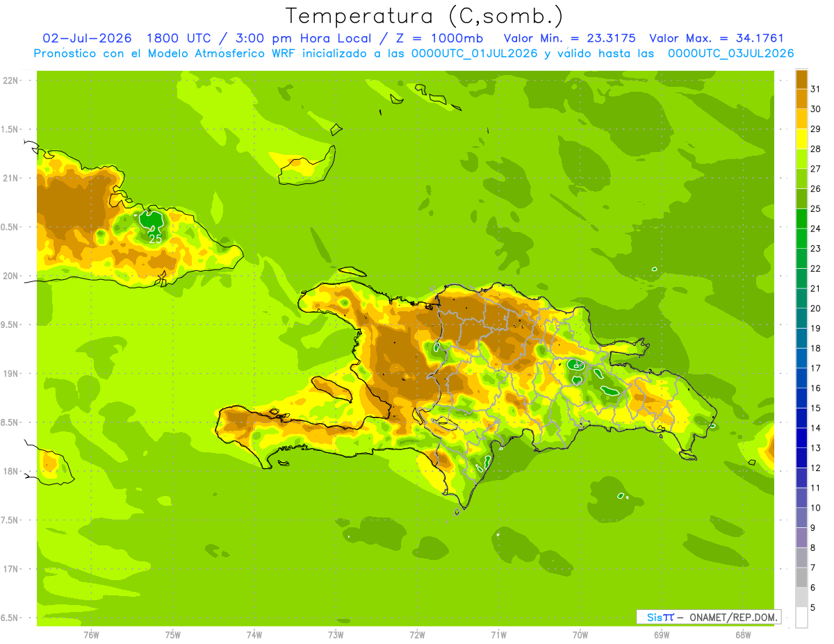Viewport: 834px width, 644px height.
Task: Click the '18N' latitude axis label
Action: [x=11, y=472]
